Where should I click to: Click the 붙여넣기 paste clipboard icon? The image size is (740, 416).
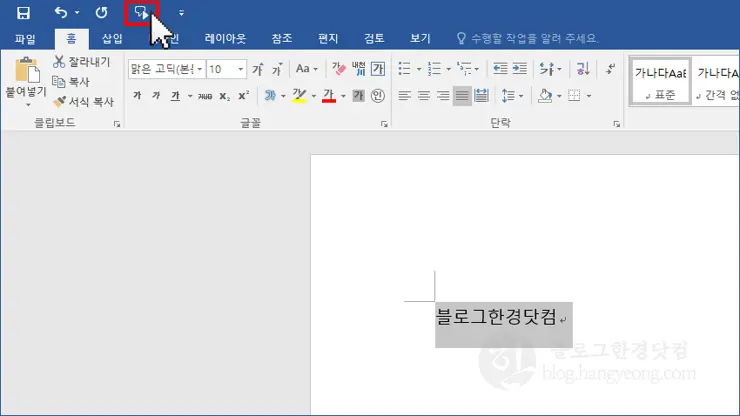coord(26,71)
